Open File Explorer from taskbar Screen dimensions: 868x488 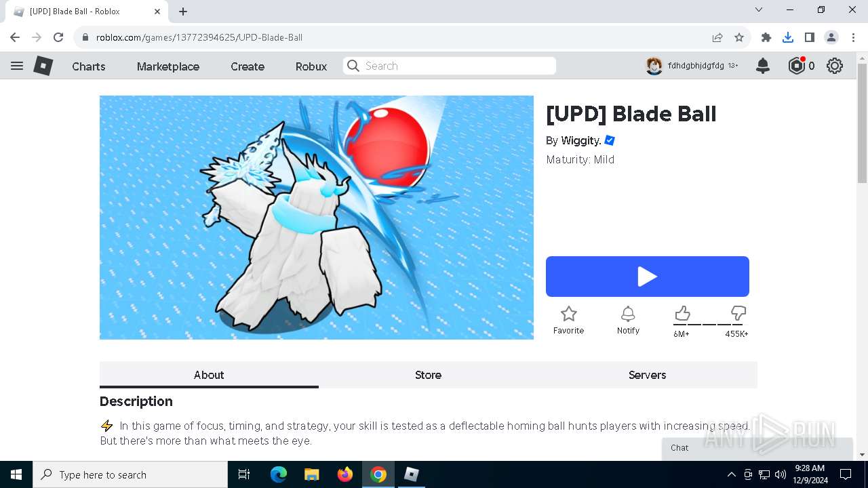(311, 474)
